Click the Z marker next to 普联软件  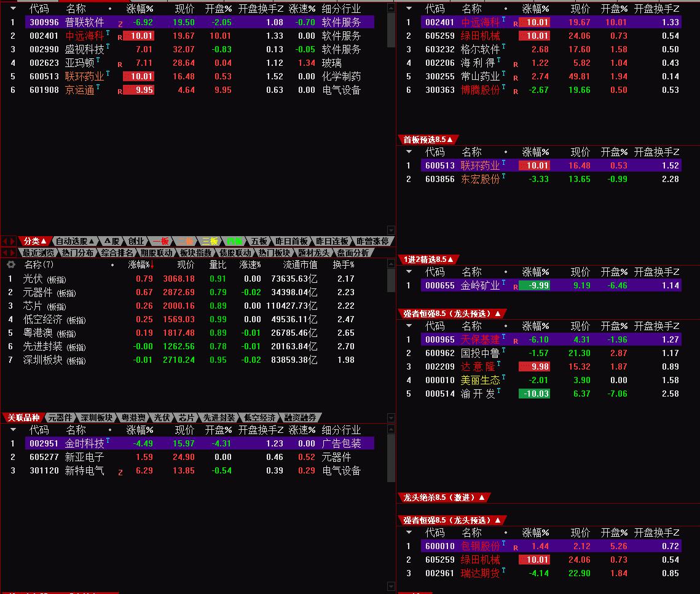pyautogui.click(x=120, y=24)
